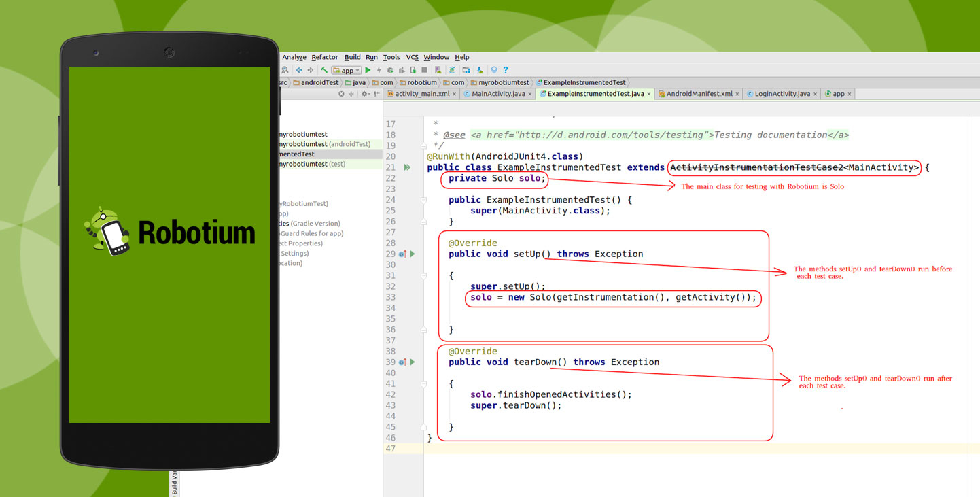Run app with coverage icon
980x497 pixels.
[402, 70]
